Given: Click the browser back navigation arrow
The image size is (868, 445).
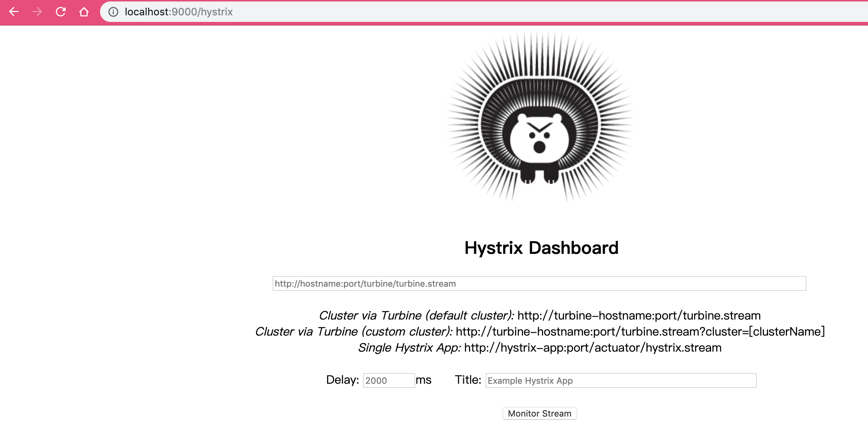Looking at the screenshot, I should (14, 12).
